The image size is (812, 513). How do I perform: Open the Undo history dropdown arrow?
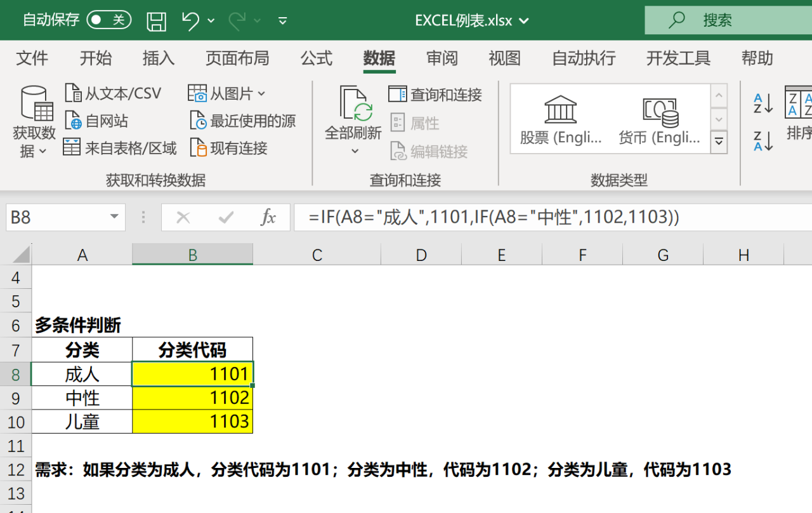pos(211,21)
